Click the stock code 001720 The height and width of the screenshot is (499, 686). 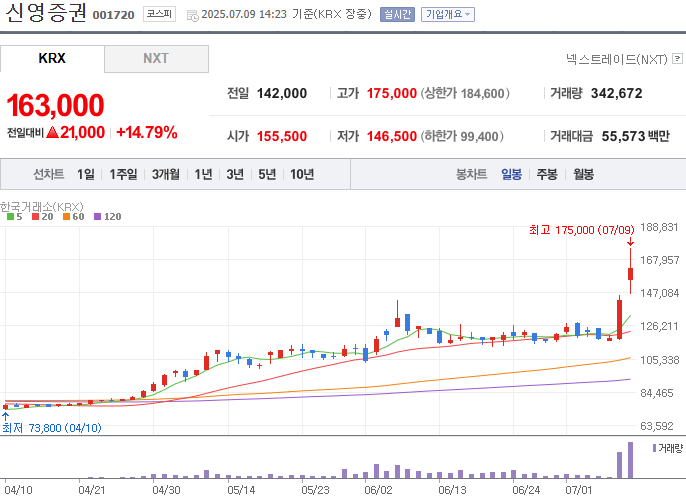(114, 15)
